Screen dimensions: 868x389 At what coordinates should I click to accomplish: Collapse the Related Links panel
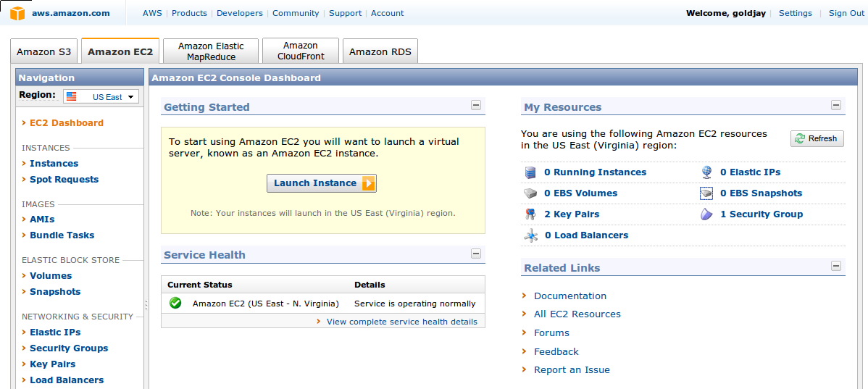tap(836, 266)
